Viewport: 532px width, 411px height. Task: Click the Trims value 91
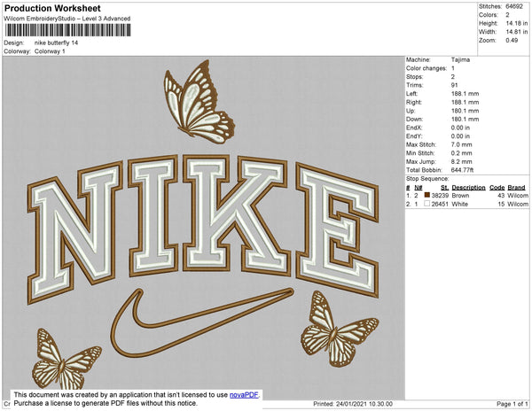454,85
